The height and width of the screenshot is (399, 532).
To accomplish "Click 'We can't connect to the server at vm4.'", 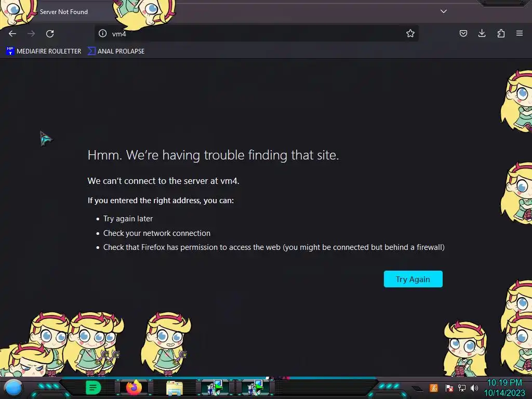I will click(163, 181).
